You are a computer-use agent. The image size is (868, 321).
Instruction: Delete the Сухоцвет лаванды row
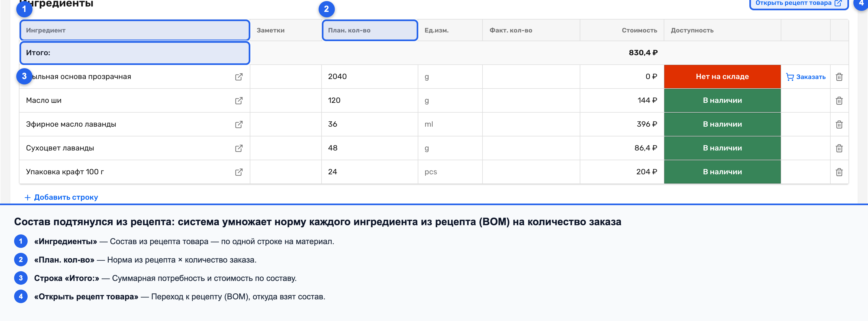(839, 148)
